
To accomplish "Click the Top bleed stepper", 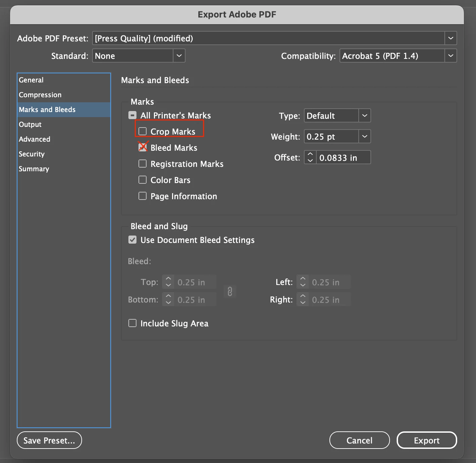I will [x=168, y=282].
